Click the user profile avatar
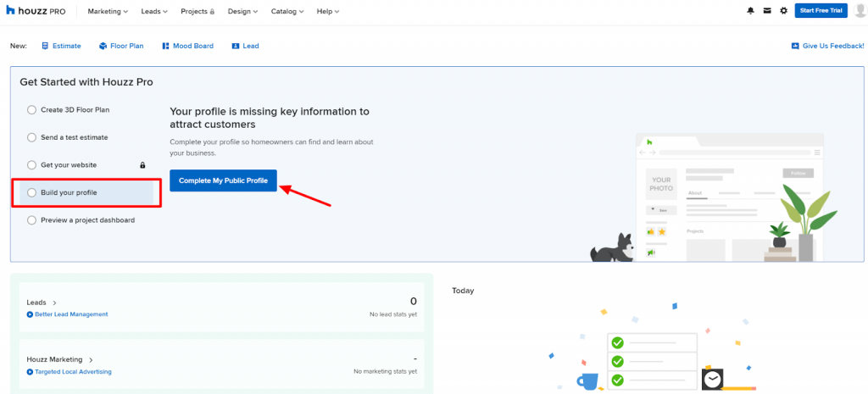 click(860, 11)
